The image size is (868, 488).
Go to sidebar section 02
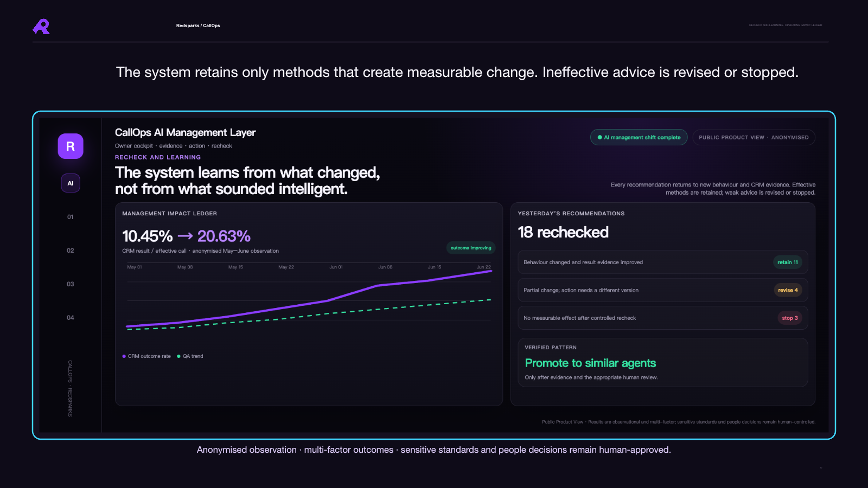(x=71, y=251)
